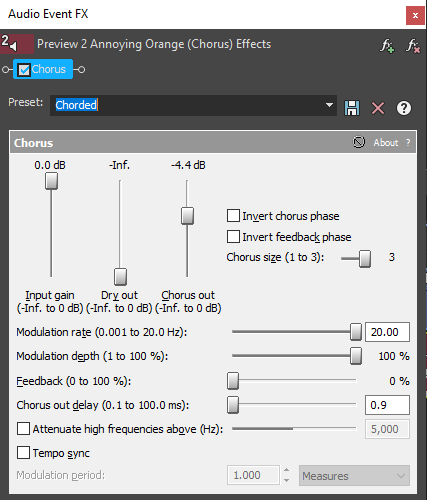Click the small question mark next to About
Screen dimensions: 427x500
[408, 143]
